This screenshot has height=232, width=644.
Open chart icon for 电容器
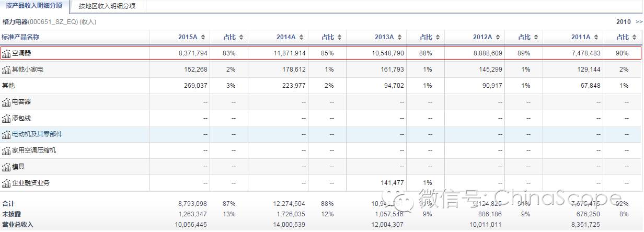click(6, 102)
